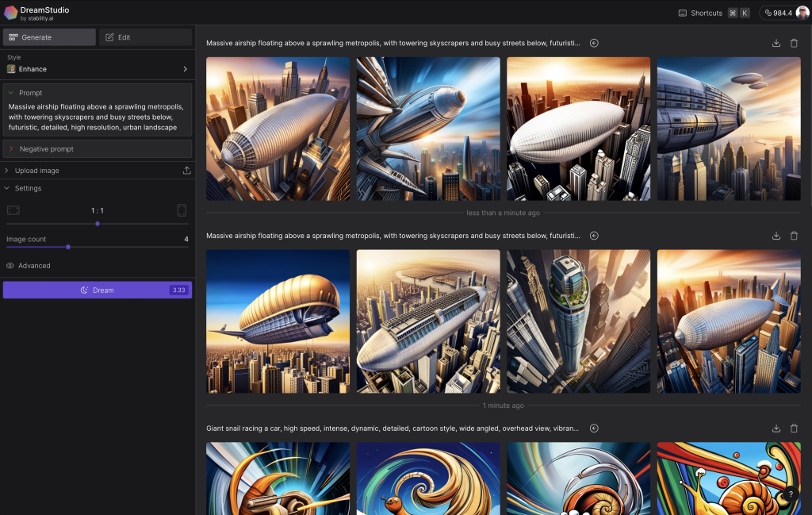This screenshot has width=812, height=515.
Task: Open third image in newest airship batch
Action: click(x=578, y=129)
